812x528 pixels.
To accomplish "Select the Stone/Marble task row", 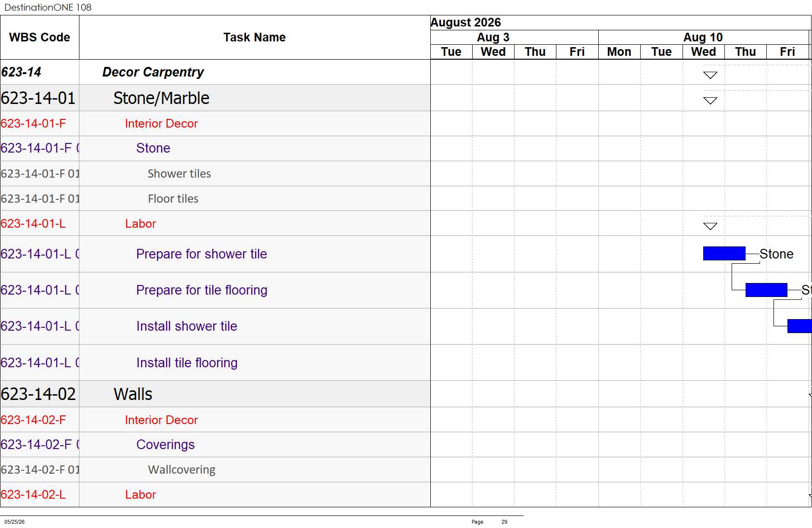I will click(215, 98).
